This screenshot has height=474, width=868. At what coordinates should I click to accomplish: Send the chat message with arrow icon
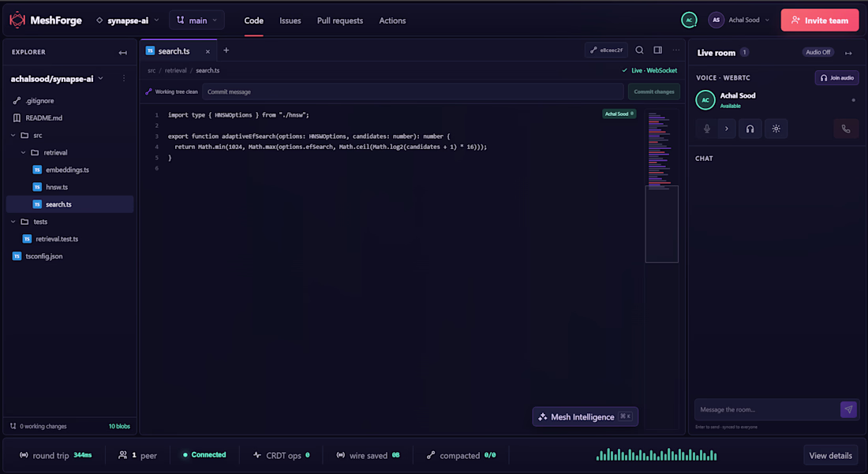point(848,410)
